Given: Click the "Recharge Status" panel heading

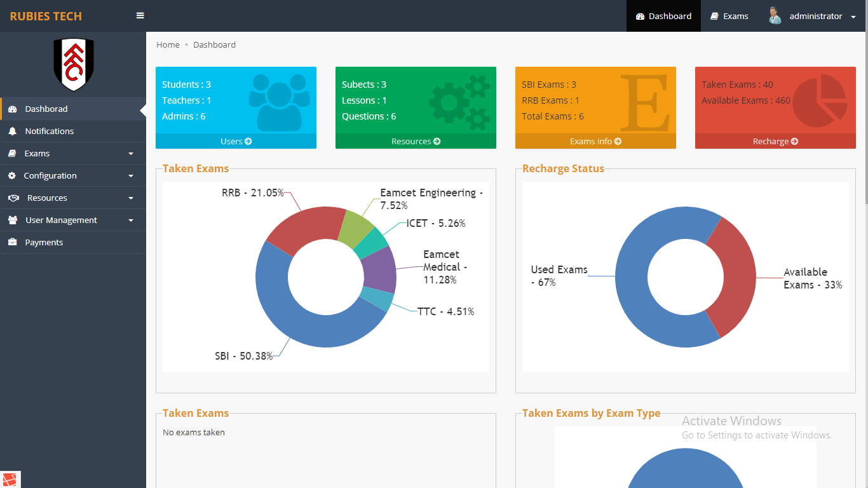Looking at the screenshot, I should point(563,168).
